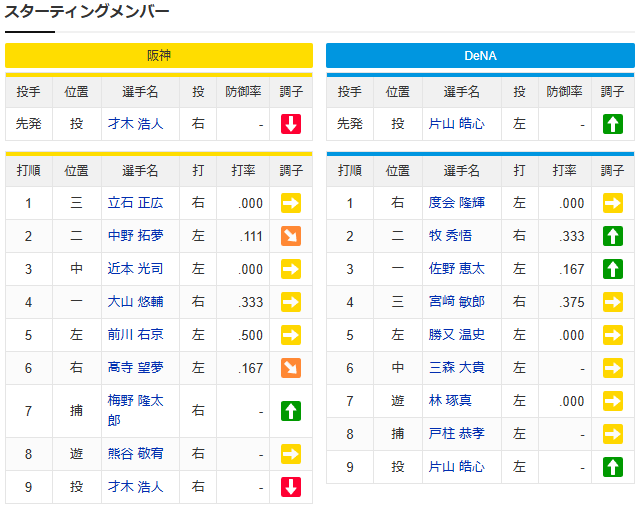Viewport: 640px width, 509px height.
Task: Click yellow condition arrow for 大山 悠輔
Action: click(x=291, y=302)
